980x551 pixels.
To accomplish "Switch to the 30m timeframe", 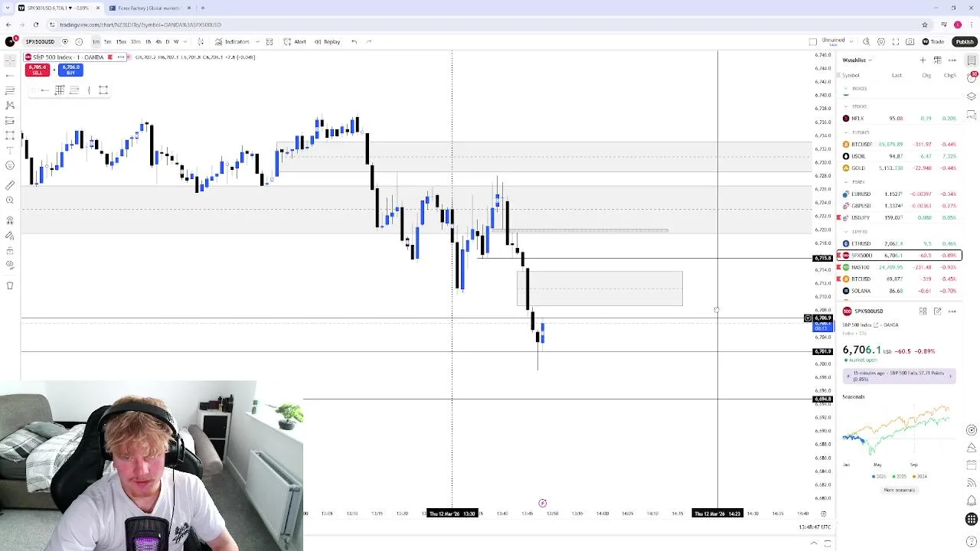I will point(135,41).
